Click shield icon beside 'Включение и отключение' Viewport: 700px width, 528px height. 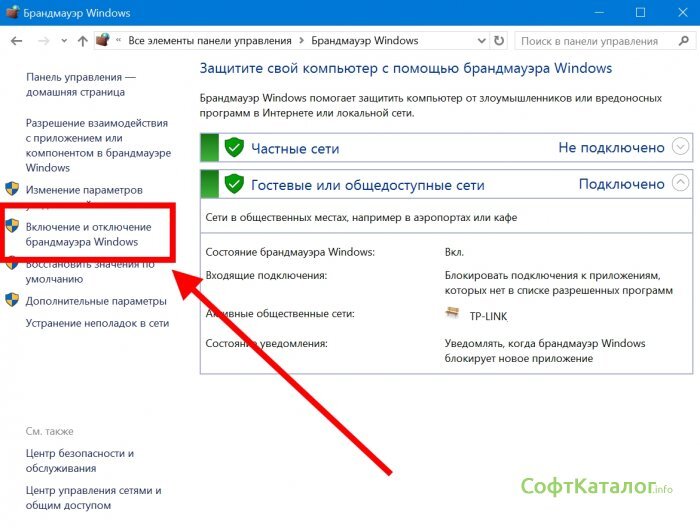(x=12, y=226)
